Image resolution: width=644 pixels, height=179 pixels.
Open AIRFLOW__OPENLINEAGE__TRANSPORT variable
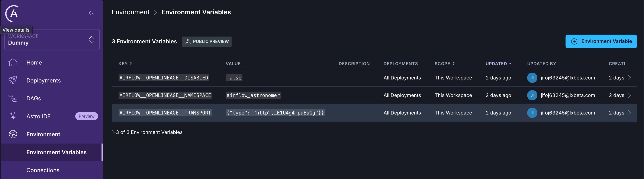(x=165, y=113)
